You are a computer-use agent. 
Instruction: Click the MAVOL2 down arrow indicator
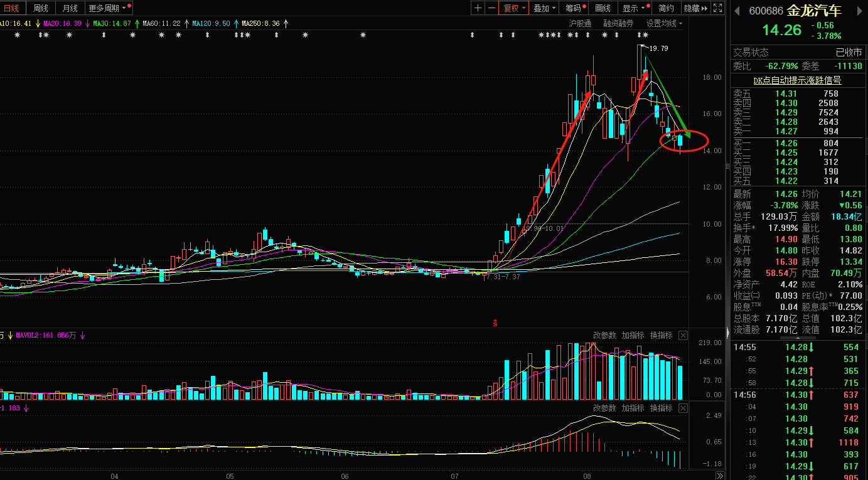(82, 336)
